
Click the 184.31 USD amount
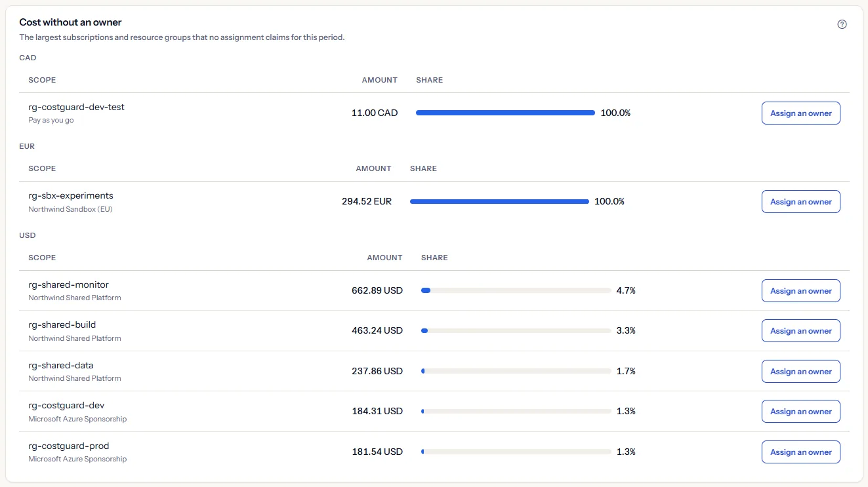click(377, 411)
